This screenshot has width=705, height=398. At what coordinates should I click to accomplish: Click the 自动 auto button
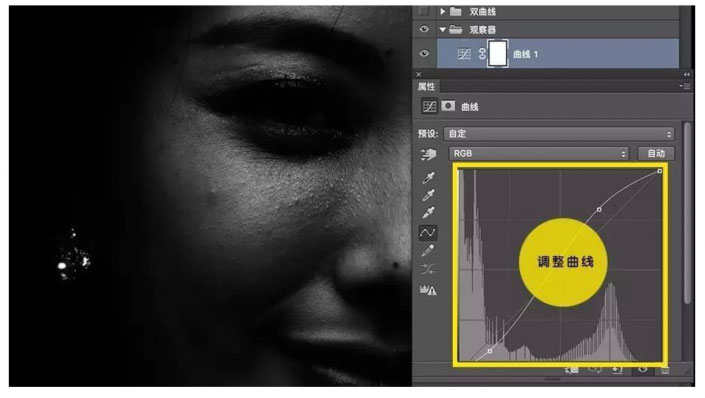pos(656,154)
